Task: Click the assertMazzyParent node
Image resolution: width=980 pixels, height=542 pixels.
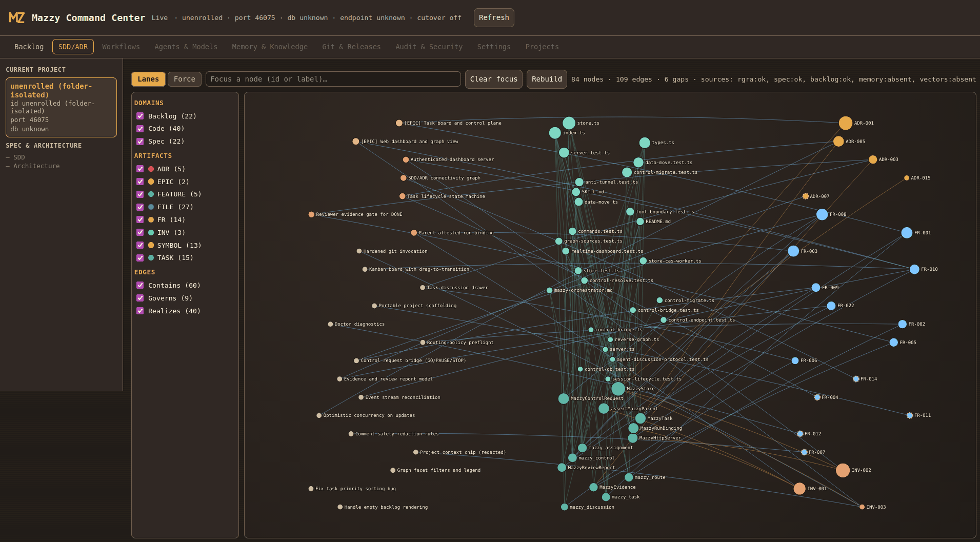Action: pos(604,409)
